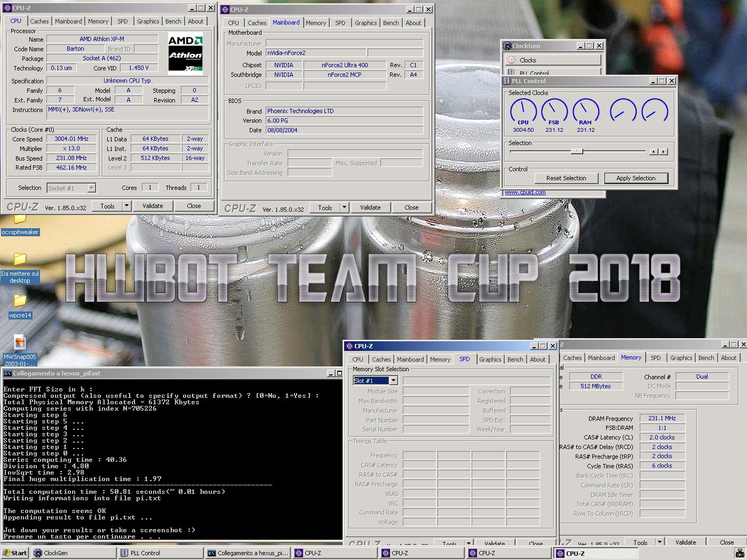Click the Clocks icon in ClockGen window
The width and height of the screenshot is (747, 560).
[512, 60]
